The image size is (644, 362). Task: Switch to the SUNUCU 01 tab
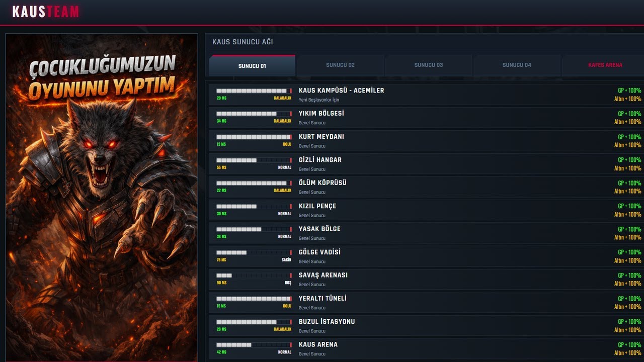pos(252,65)
